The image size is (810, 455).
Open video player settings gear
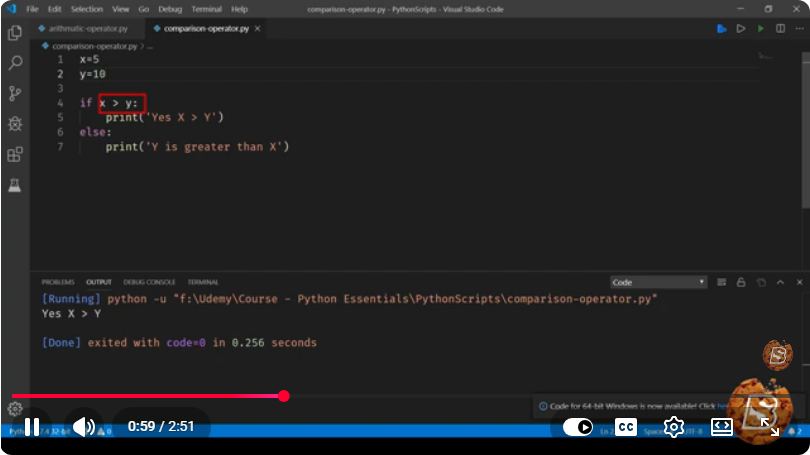[674, 427]
